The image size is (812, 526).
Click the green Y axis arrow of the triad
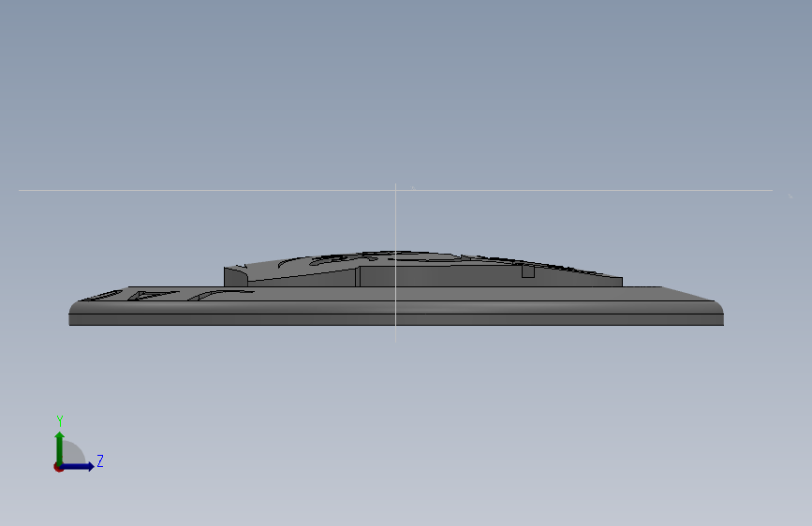60,447
